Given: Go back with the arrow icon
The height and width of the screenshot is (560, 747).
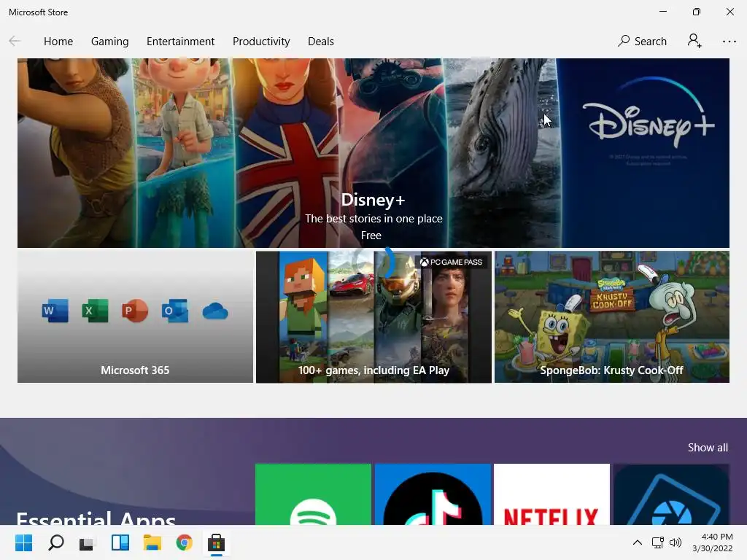Looking at the screenshot, I should click(x=15, y=42).
